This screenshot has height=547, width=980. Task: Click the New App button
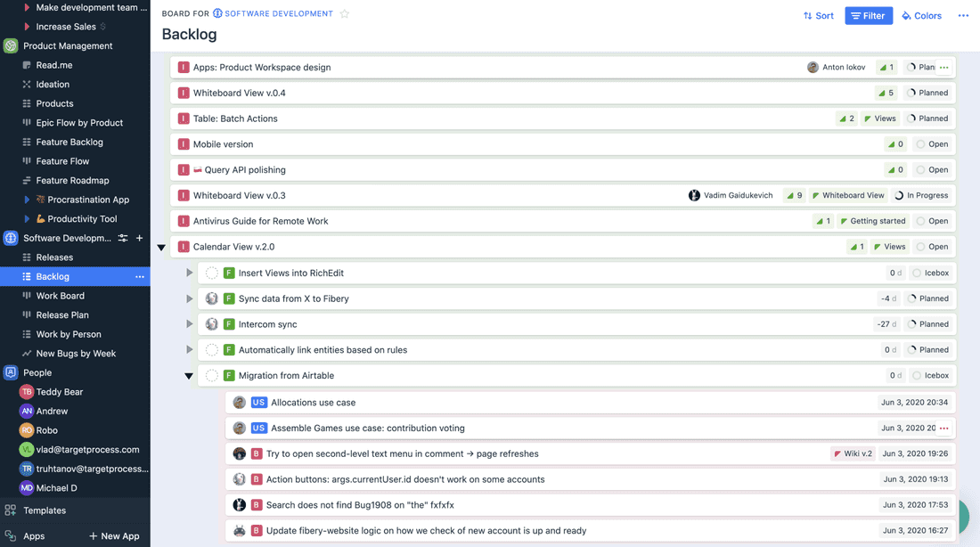coord(114,536)
